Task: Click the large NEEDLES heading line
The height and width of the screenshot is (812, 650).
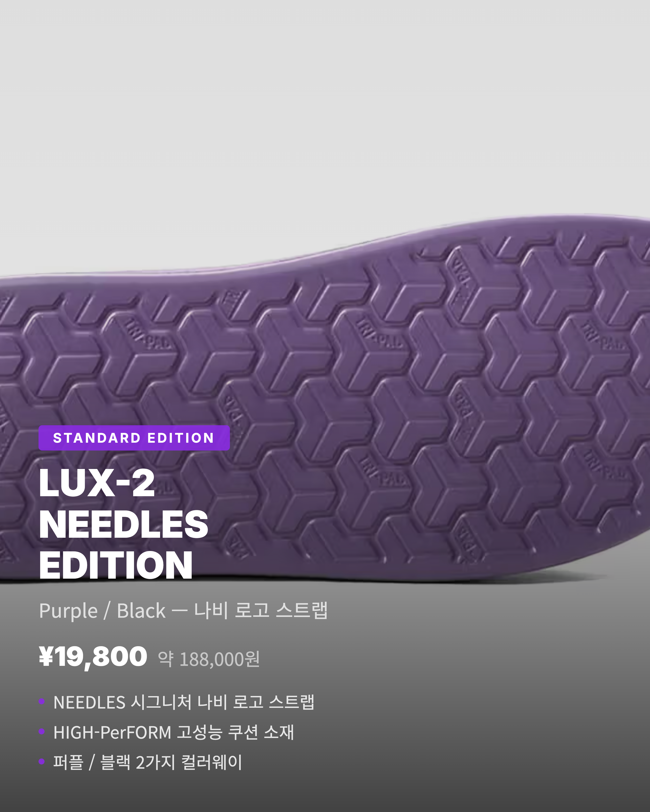Action: pyautogui.click(x=124, y=524)
